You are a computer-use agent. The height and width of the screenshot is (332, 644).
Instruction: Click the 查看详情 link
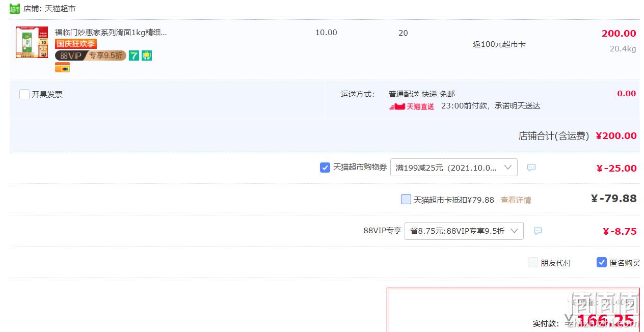coord(516,200)
